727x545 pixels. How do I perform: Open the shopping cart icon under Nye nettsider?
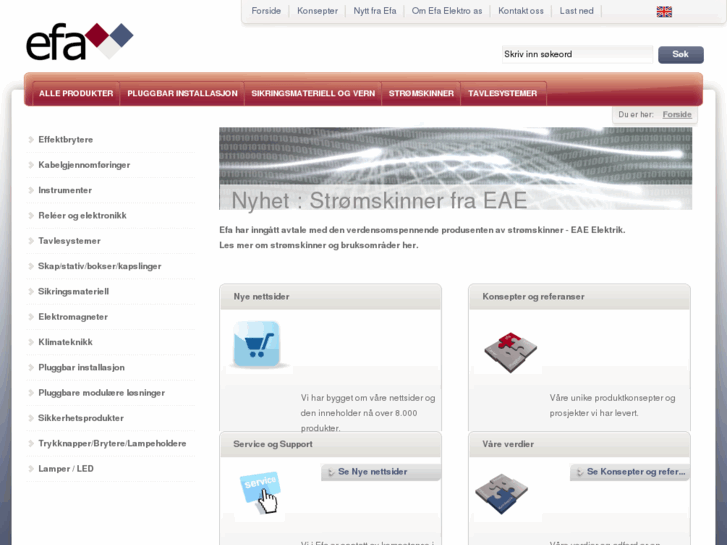coord(256,344)
